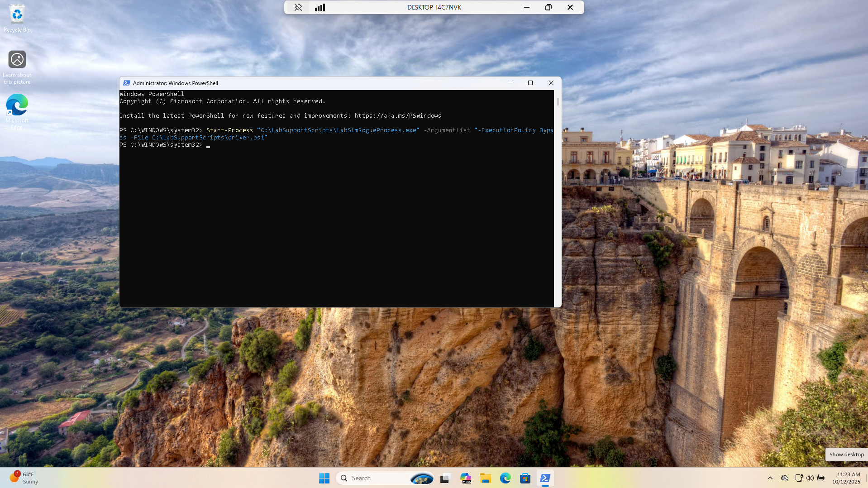Open the network status tray icon
This screenshot has width=868, height=488.
799,478
